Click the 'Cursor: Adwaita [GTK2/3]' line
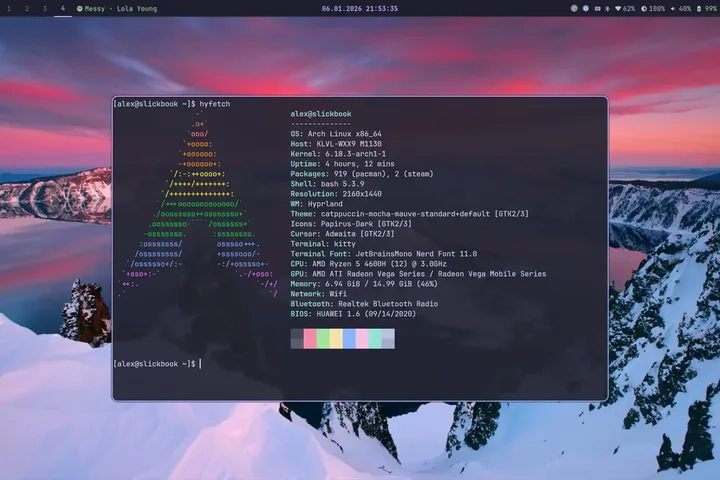Screen dimensions: 720x480 coord(343,234)
